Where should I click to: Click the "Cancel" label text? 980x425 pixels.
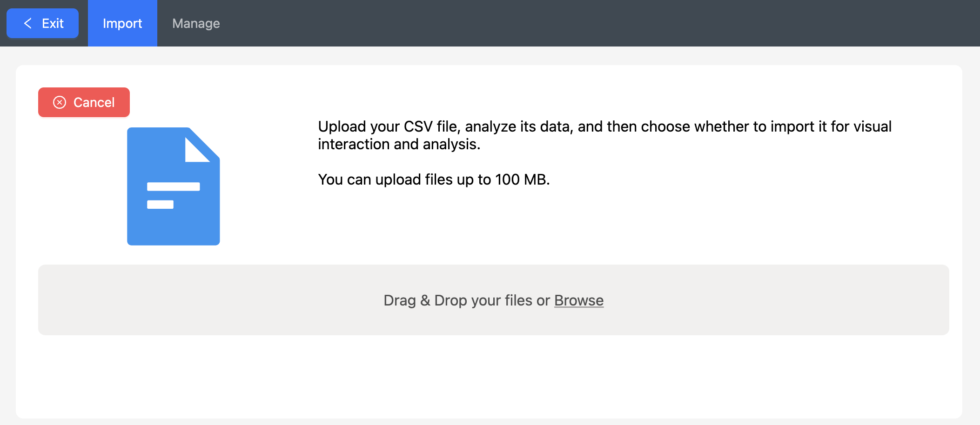click(x=94, y=102)
